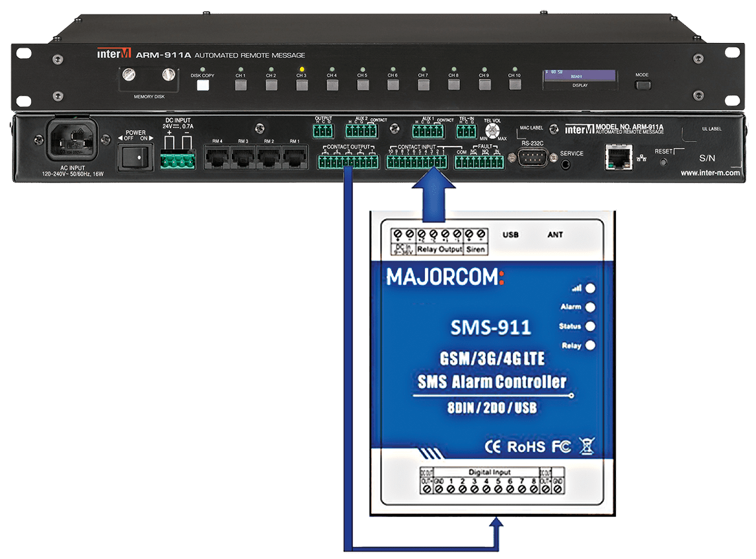
Task: Click the Status LED indicator
Action: (x=590, y=326)
